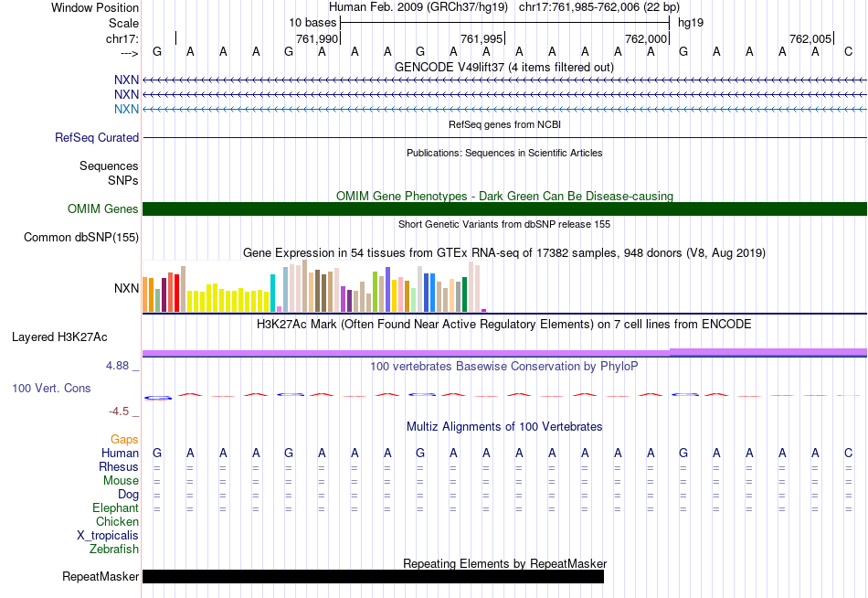The width and height of the screenshot is (868, 598).
Task: Click the 4.88 PhyloP upper scale value
Action: (x=117, y=366)
